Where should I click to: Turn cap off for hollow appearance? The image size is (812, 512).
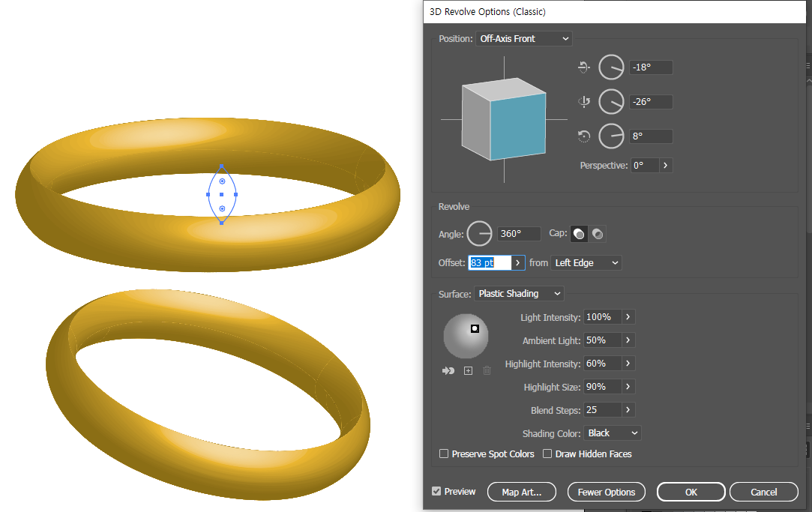(x=597, y=234)
